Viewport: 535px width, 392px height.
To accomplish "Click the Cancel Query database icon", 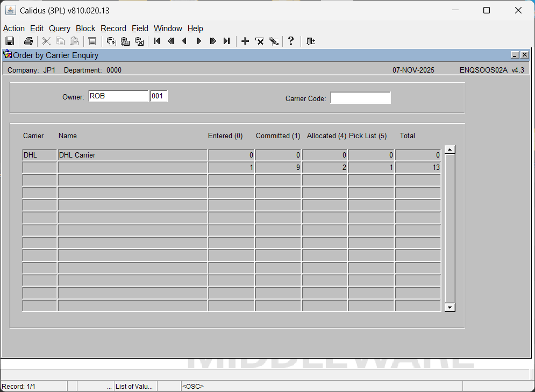I will (139, 41).
